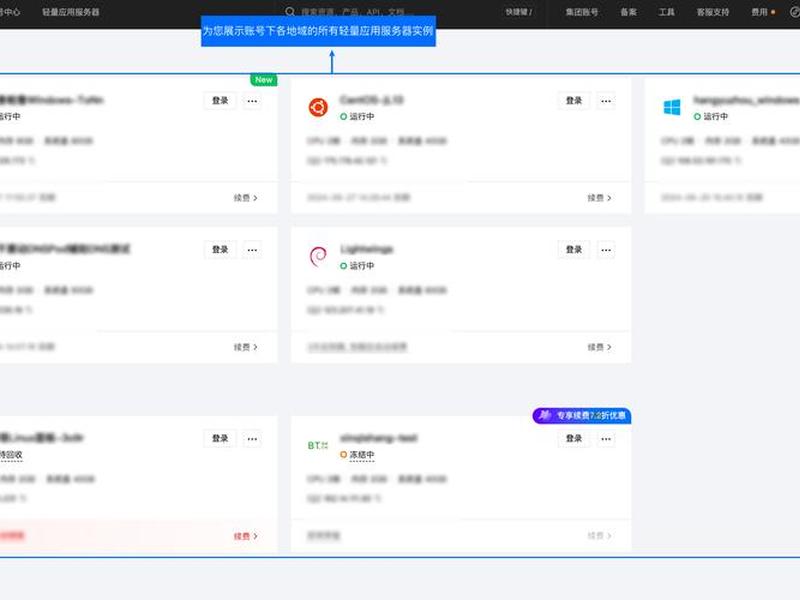Open more options on the Windows-ToNn card

coord(252,101)
